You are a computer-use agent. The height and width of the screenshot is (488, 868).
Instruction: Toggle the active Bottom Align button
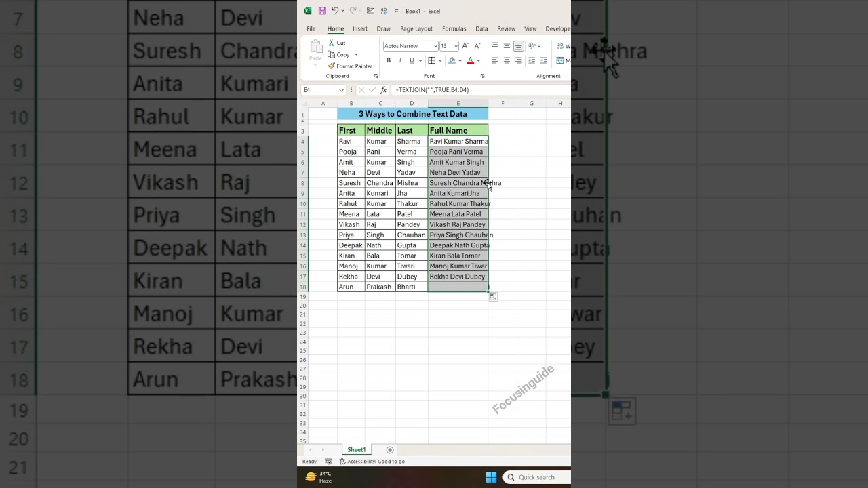(x=518, y=46)
